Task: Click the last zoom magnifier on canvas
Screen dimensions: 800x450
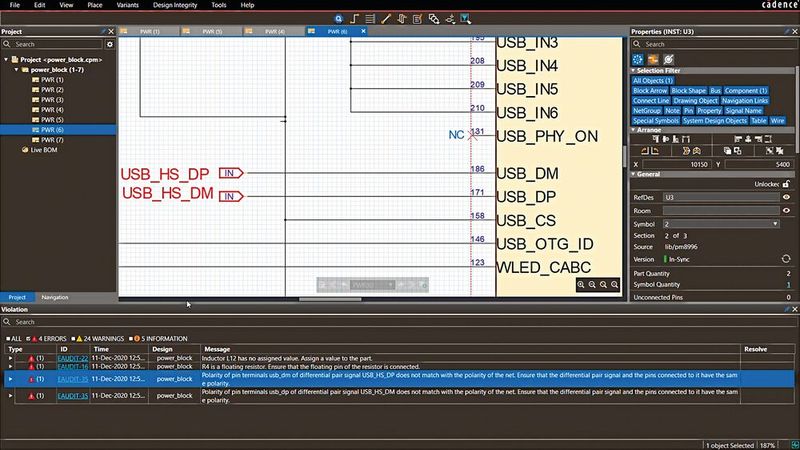Action: click(614, 285)
